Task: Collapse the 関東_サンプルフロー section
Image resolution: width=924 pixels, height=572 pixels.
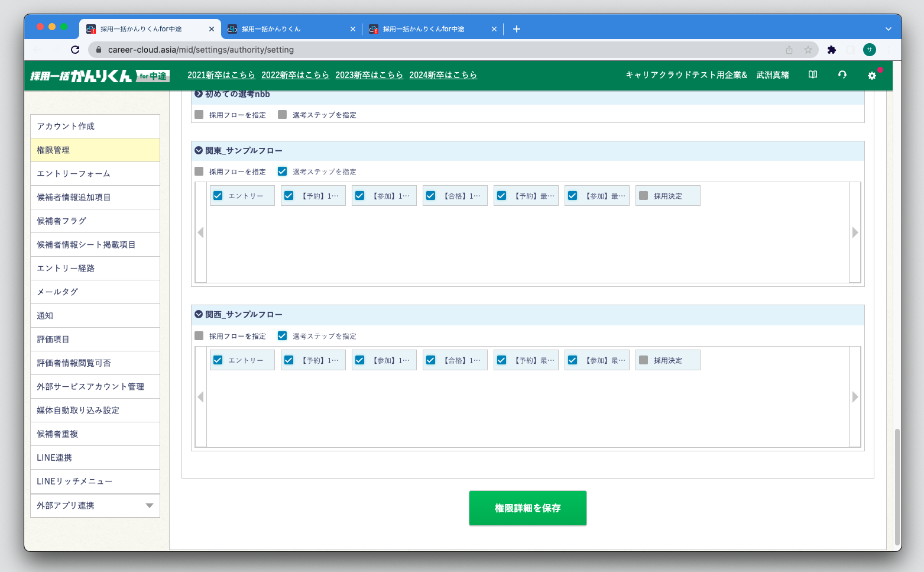Action: pos(199,150)
